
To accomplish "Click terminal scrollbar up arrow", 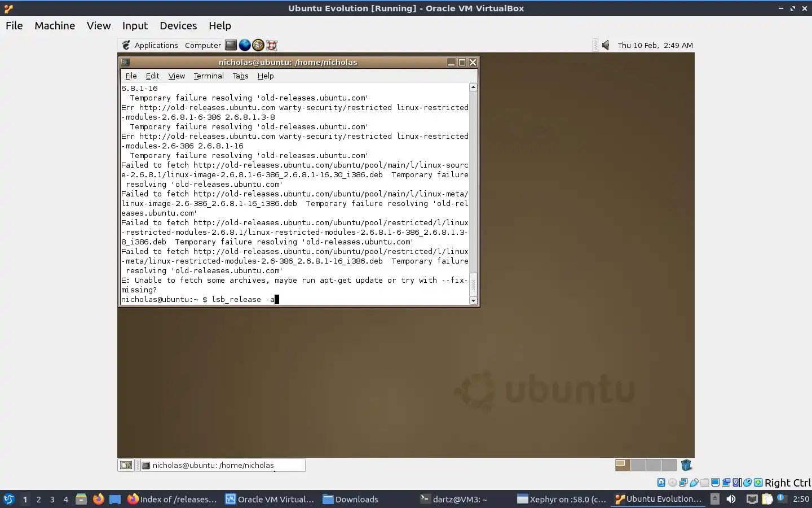I will pyautogui.click(x=473, y=87).
